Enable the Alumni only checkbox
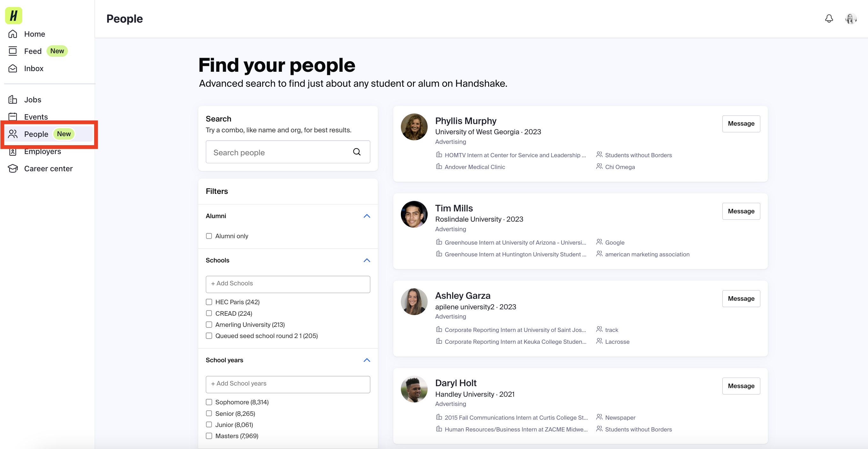The width and height of the screenshot is (868, 449). 209,236
